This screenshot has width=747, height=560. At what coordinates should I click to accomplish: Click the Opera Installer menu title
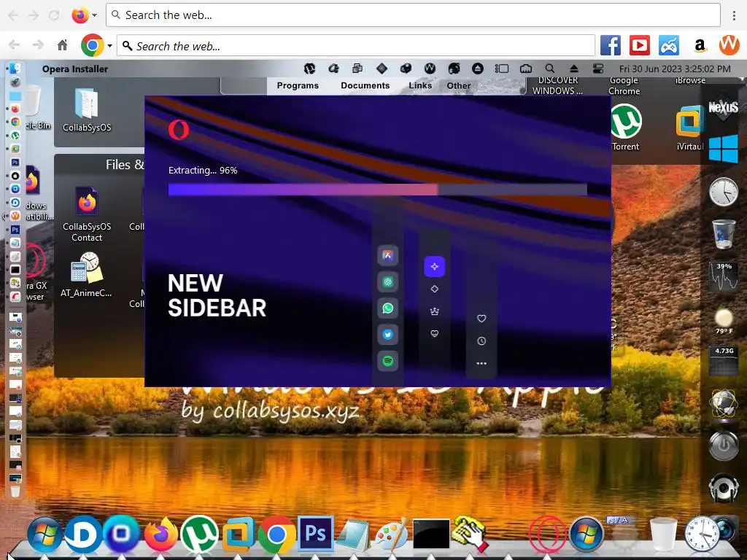75,69
